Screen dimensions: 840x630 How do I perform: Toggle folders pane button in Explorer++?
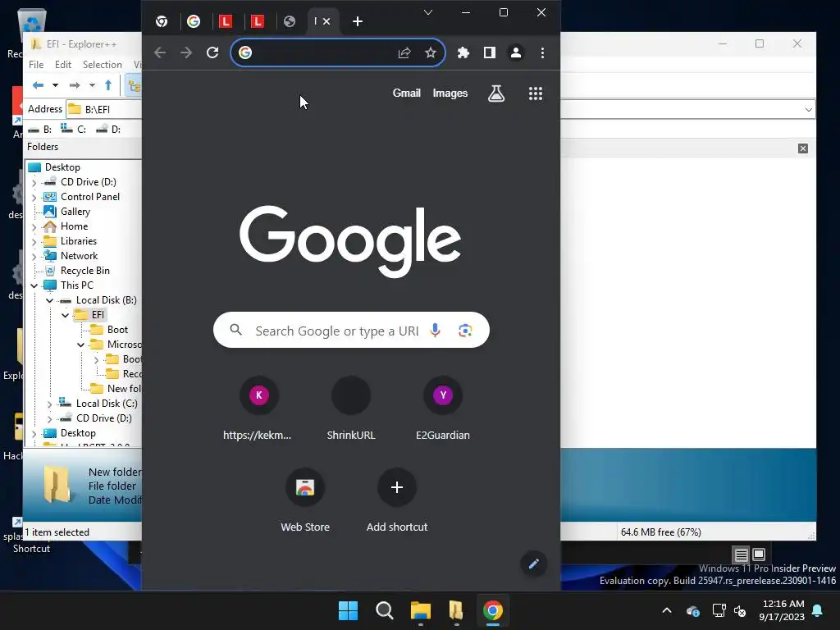[x=134, y=85]
